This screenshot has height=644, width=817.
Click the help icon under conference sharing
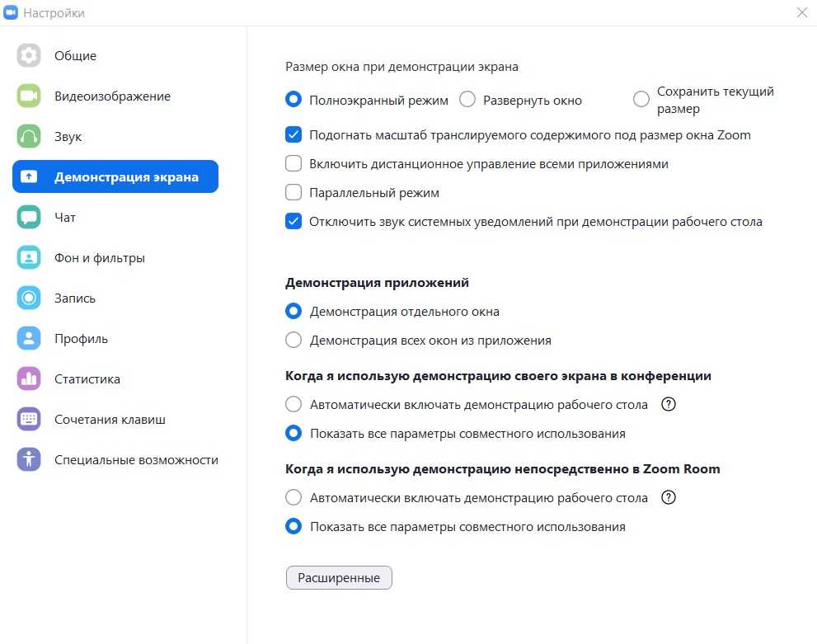click(669, 405)
